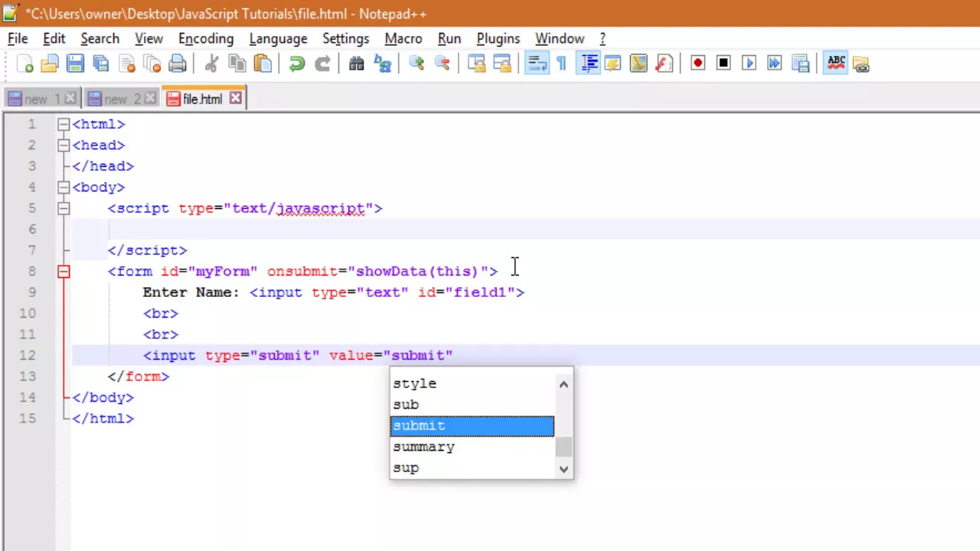
Task: Close the new 2 tab
Action: [150, 98]
